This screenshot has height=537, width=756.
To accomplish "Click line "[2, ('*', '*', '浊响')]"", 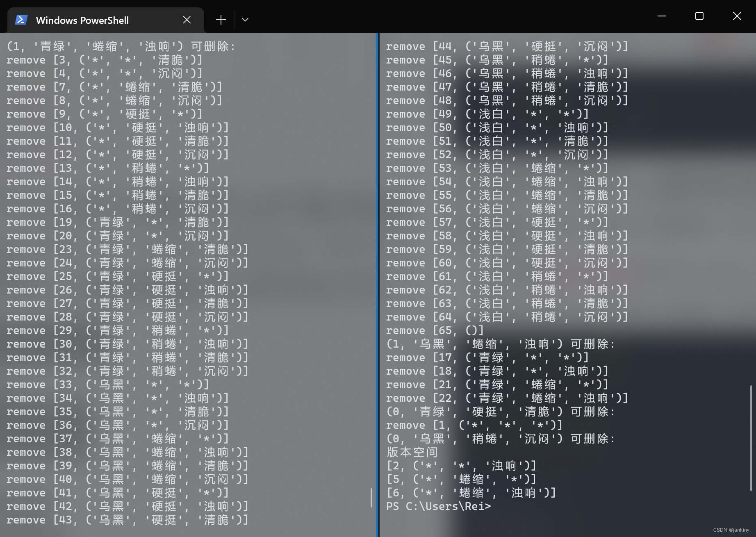I will 462,466.
